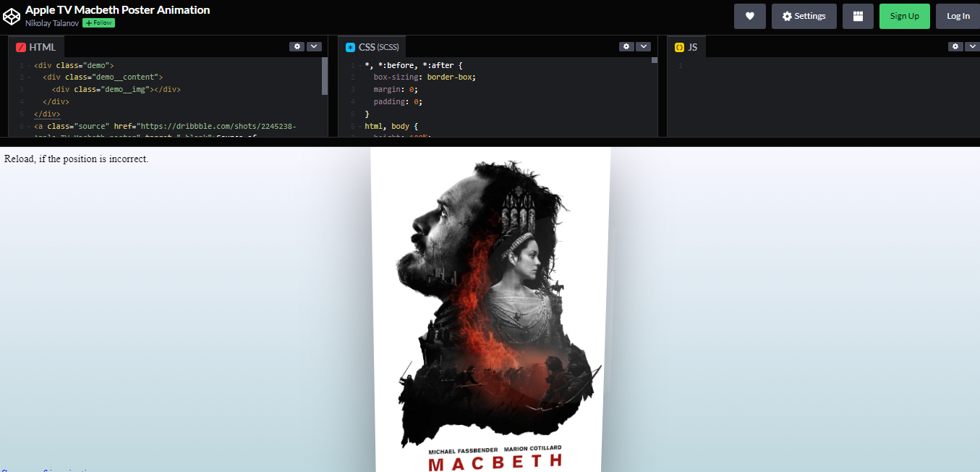Click the '<div class="demo__img"></div>' line
The image size is (980, 472).
[116, 90]
